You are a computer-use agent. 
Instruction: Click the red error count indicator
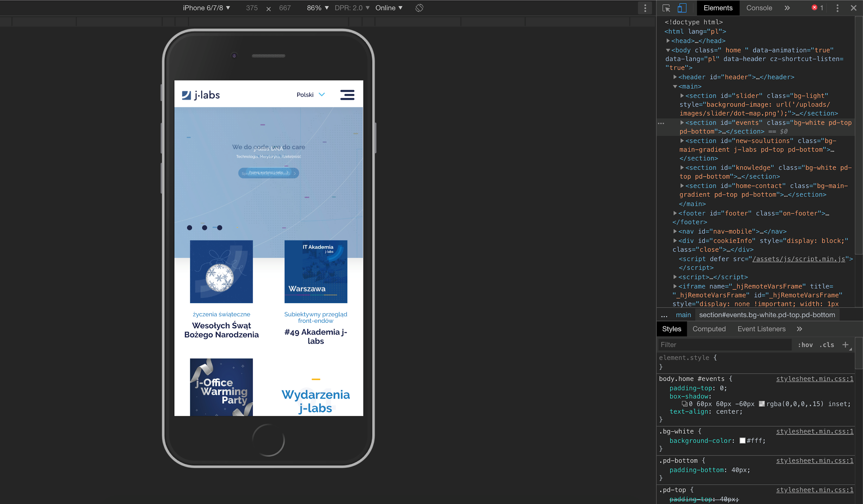[x=817, y=8]
